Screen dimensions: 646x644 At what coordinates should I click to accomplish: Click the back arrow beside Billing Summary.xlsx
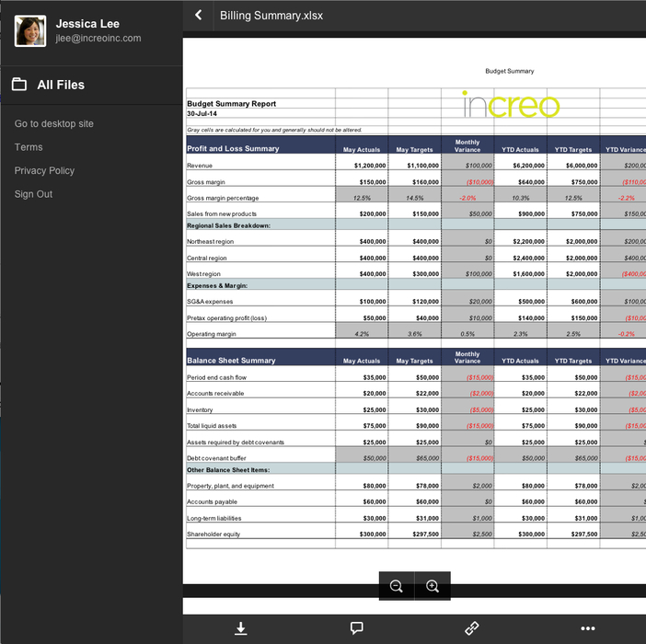tap(199, 16)
